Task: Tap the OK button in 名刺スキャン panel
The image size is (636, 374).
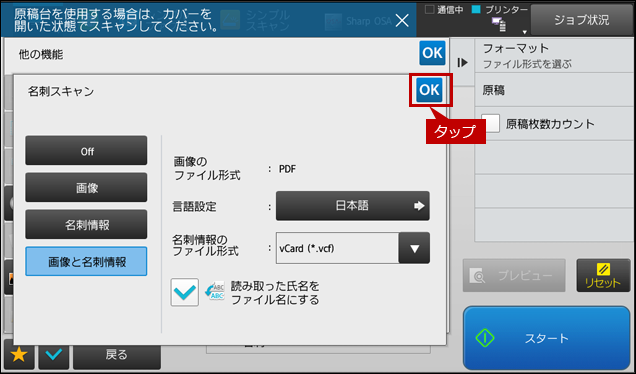Action: click(x=430, y=90)
